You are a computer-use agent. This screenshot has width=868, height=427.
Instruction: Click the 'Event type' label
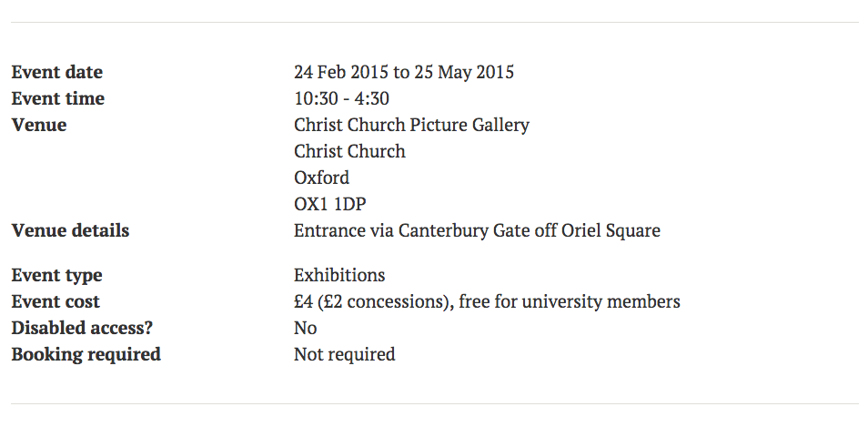(x=56, y=276)
